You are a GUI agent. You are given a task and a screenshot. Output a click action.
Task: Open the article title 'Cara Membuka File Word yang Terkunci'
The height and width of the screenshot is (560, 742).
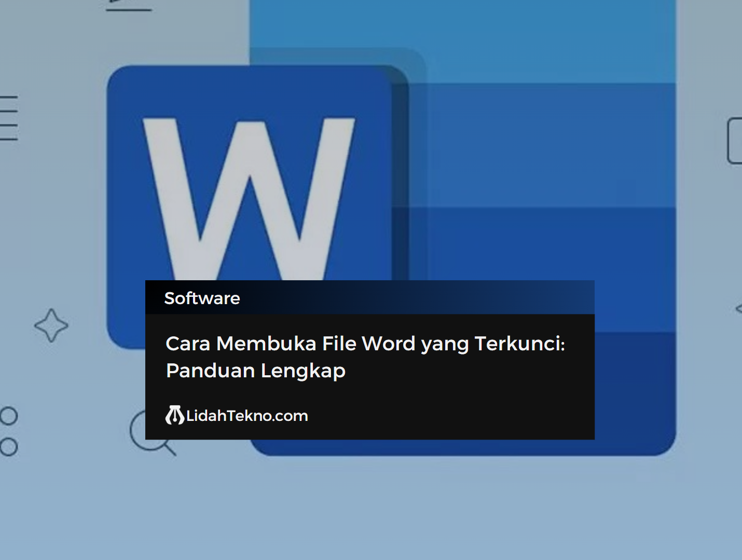tap(365, 357)
